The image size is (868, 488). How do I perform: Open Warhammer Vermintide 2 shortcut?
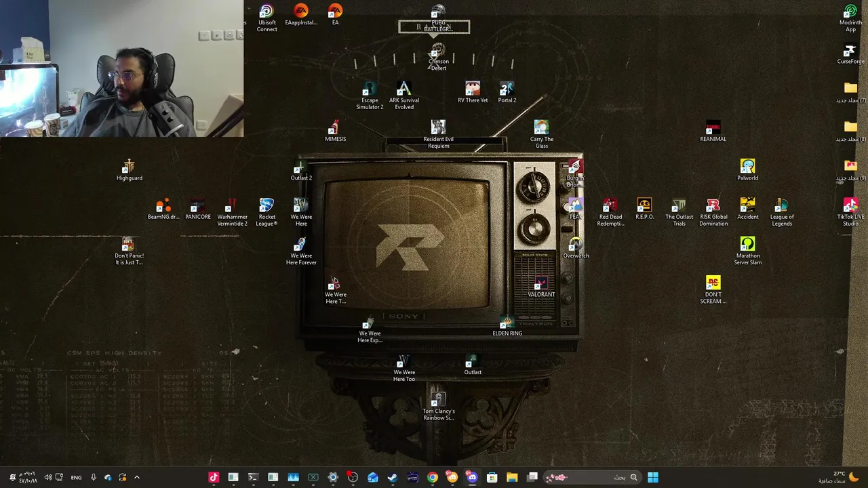(232, 211)
